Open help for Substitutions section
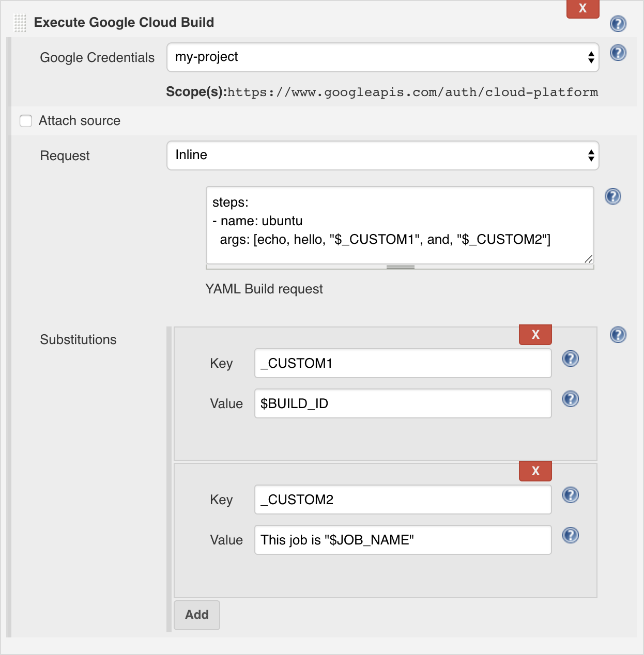The width and height of the screenshot is (644, 655). pyautogui.click(x=618, y=335)
